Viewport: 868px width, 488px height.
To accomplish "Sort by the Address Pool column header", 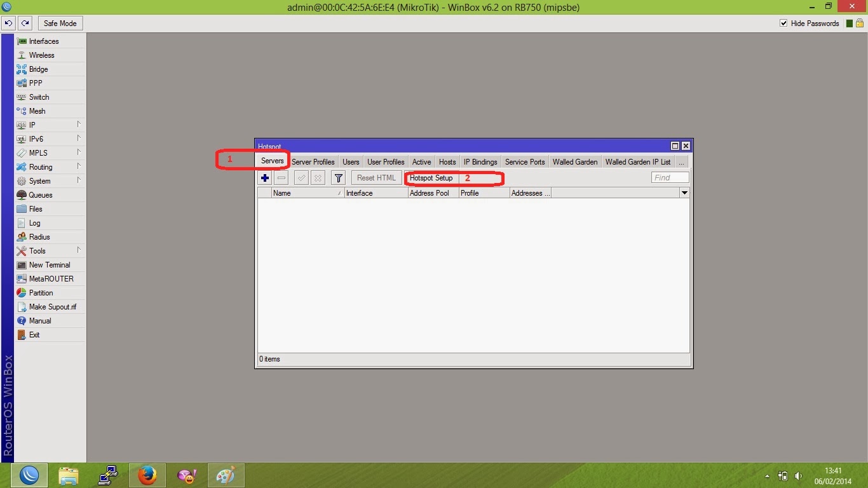I will coord(433,193).
